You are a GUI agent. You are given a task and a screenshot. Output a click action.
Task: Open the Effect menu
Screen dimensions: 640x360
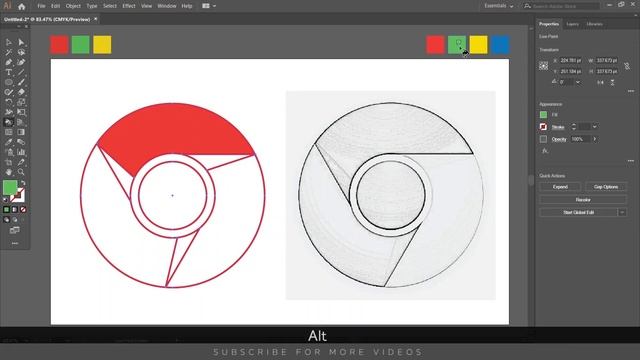point(129,6)
